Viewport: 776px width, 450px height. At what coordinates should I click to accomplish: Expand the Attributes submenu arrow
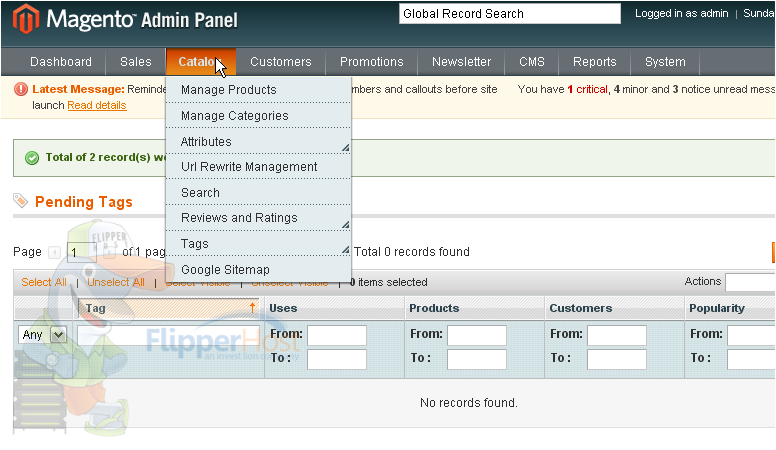point(345,148)
